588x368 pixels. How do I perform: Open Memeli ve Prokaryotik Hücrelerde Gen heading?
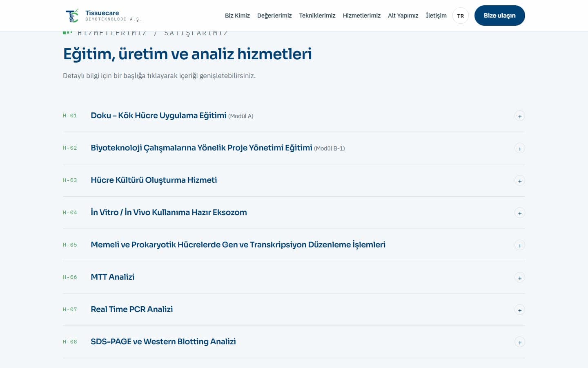pos(238,245)
